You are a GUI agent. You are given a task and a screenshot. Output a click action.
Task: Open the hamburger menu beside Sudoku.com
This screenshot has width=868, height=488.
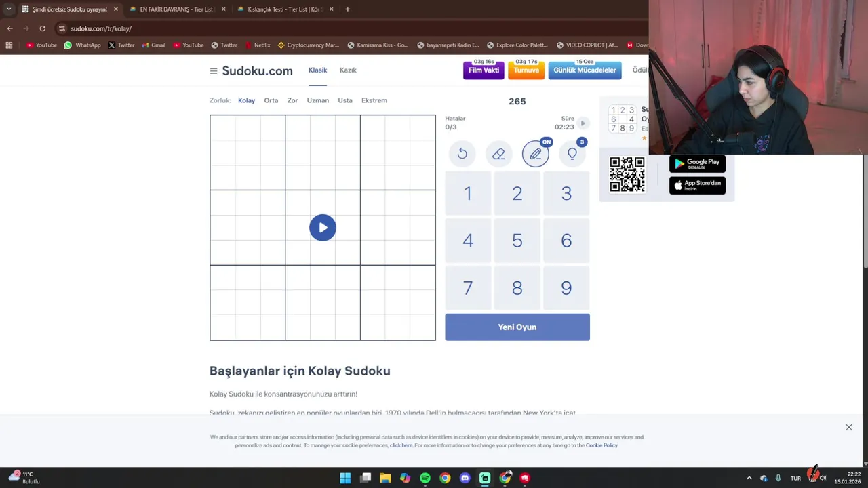214,71
